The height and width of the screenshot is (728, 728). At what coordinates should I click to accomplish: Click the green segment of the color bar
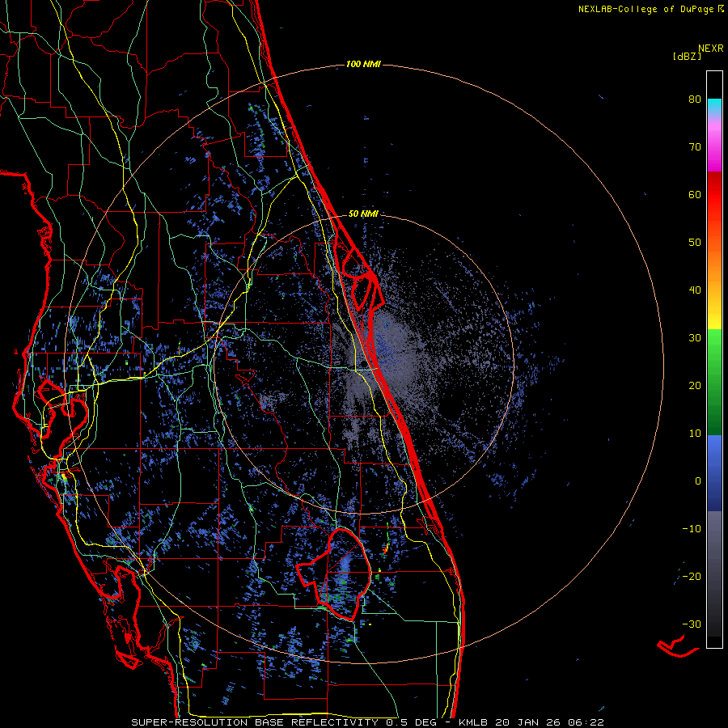(714, 382)
